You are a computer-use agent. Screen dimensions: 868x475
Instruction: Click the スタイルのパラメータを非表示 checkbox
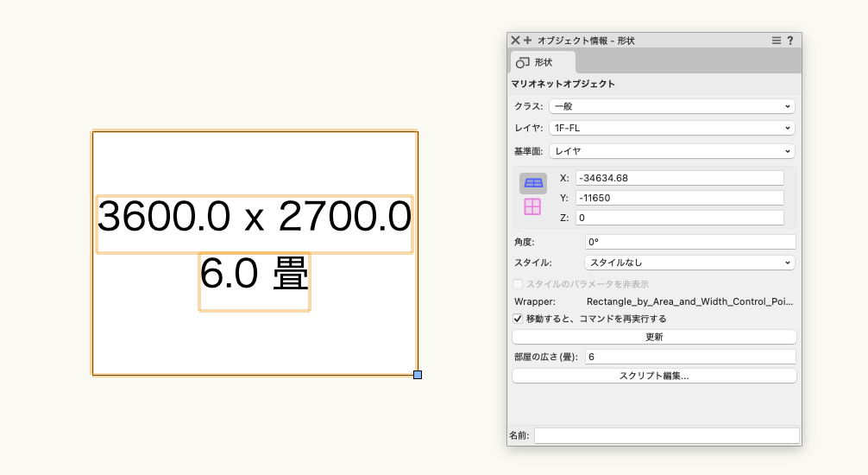click(519, 284)
